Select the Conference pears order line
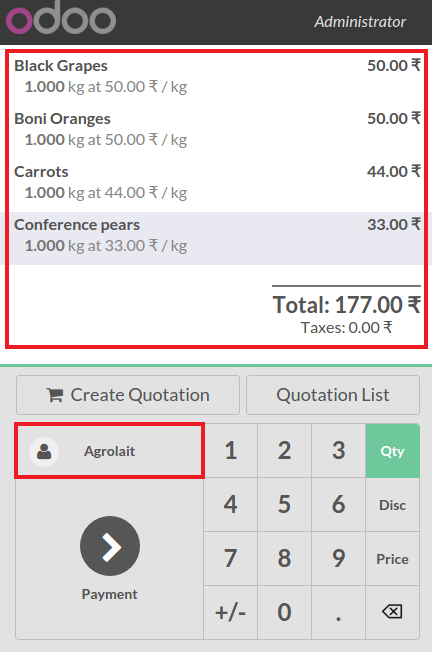Image resolution: width=432 pixels, height=652 pixels. 217,238
